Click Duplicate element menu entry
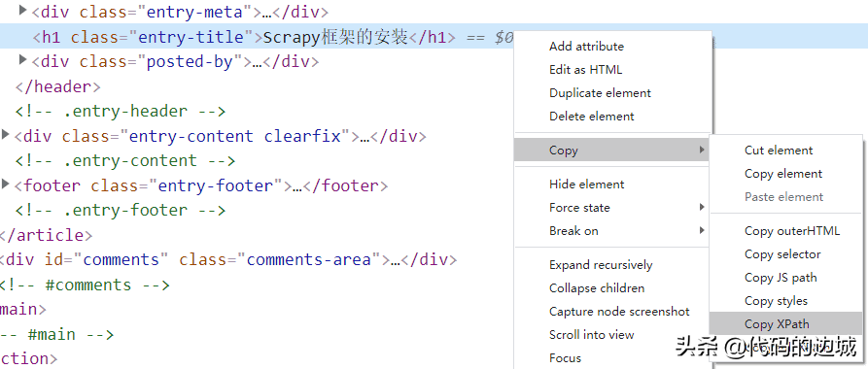868x369 pixels. coord(600,93)
